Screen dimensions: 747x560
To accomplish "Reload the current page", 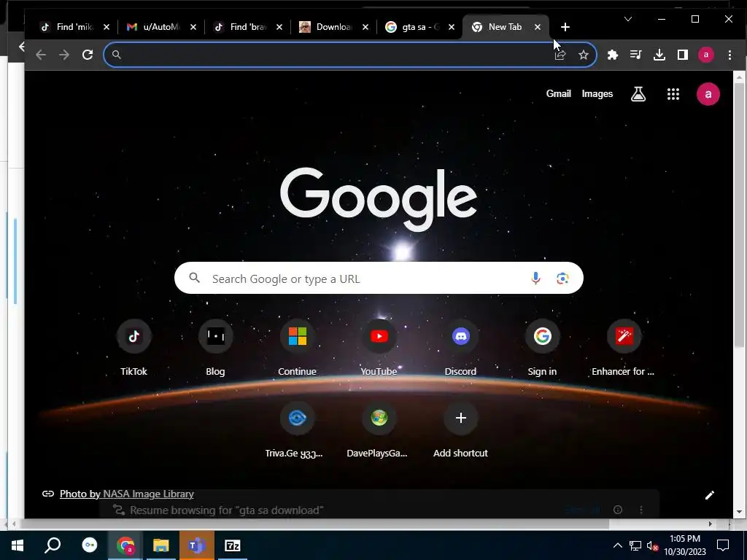I will click(x=88, y=55).
